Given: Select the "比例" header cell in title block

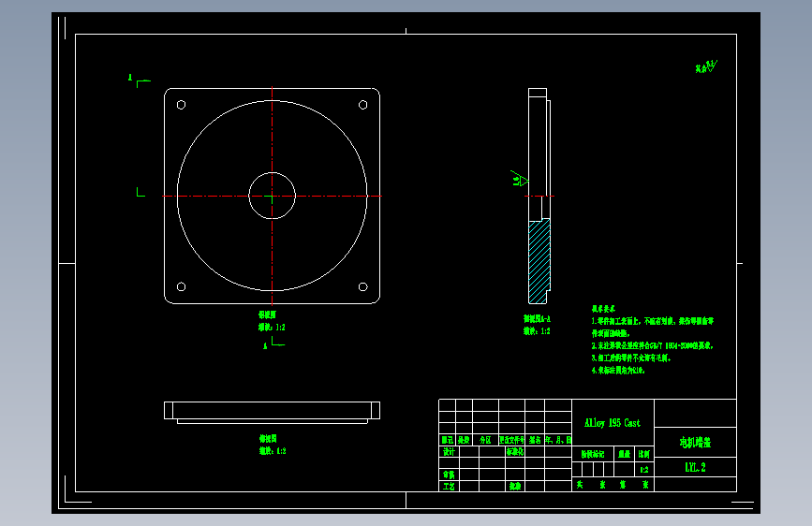Looking at the screenshot, I should (643, 454).
